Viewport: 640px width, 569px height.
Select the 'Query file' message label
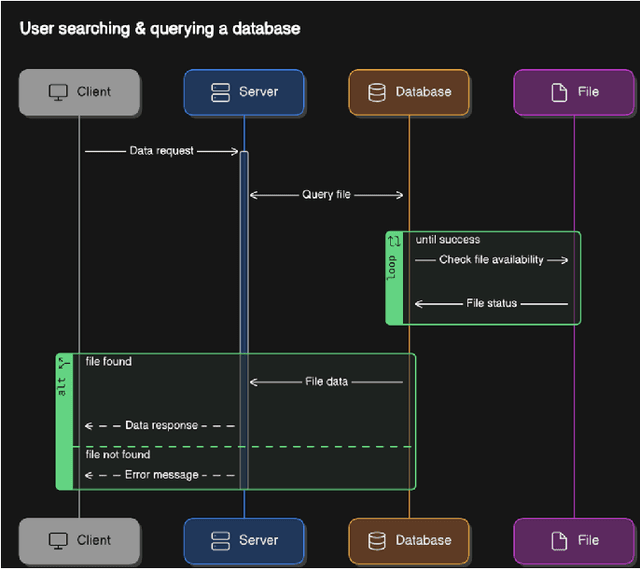(x=326, y=195)
